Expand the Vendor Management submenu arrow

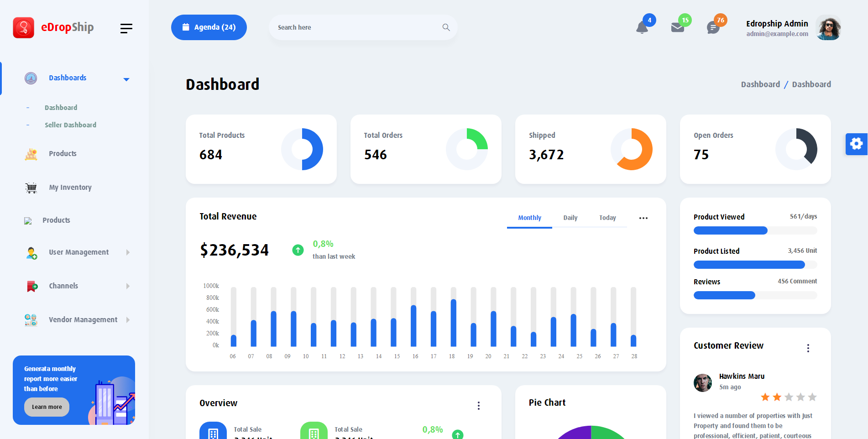(x=128, y=320)
